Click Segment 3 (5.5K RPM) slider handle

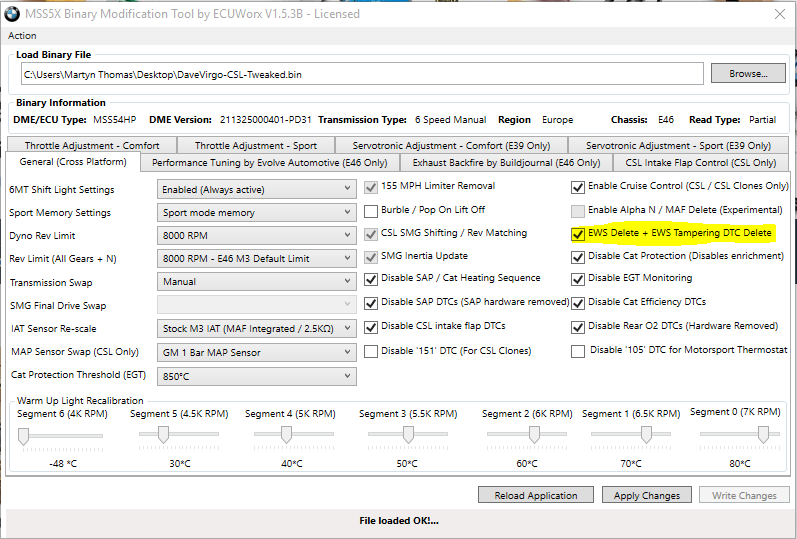coord(408,435)
